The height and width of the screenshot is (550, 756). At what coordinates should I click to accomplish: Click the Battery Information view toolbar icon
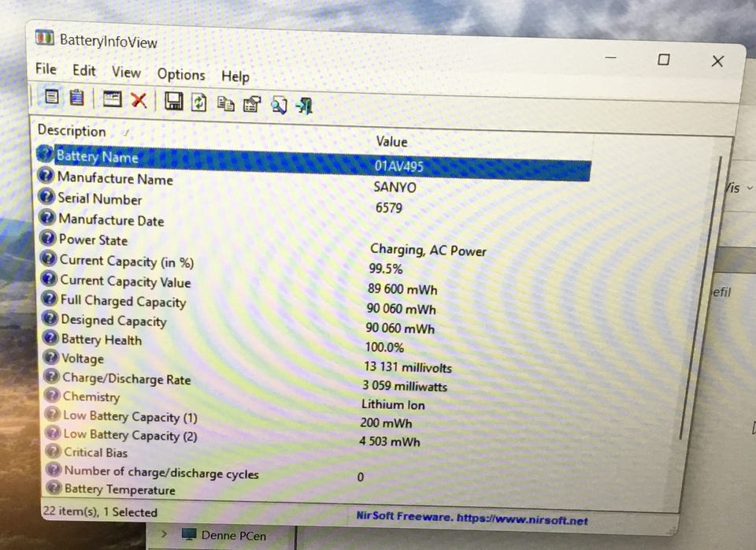52,96
